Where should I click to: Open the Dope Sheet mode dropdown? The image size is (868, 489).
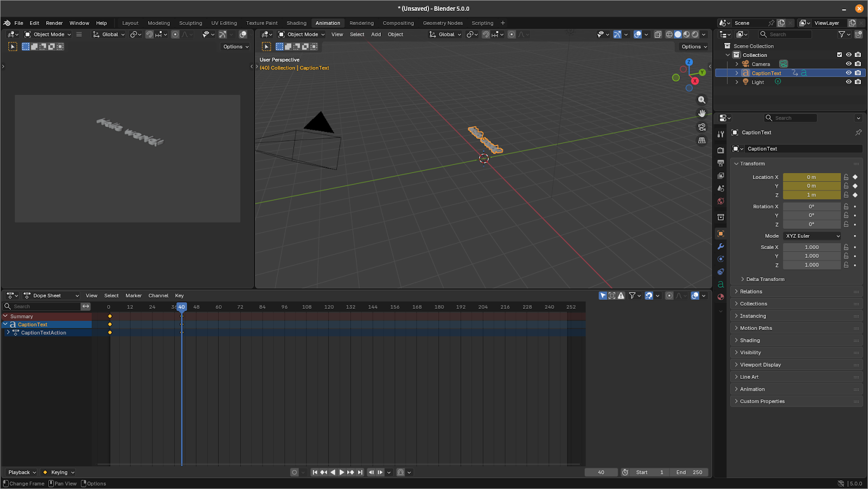[52, 296]
